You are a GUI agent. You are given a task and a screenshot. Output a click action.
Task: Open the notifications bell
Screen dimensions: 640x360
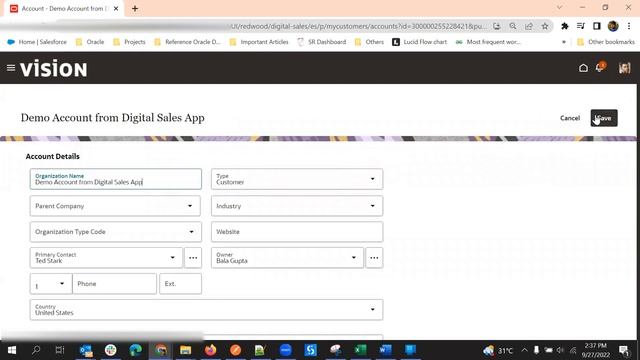(x=600, y=67)
